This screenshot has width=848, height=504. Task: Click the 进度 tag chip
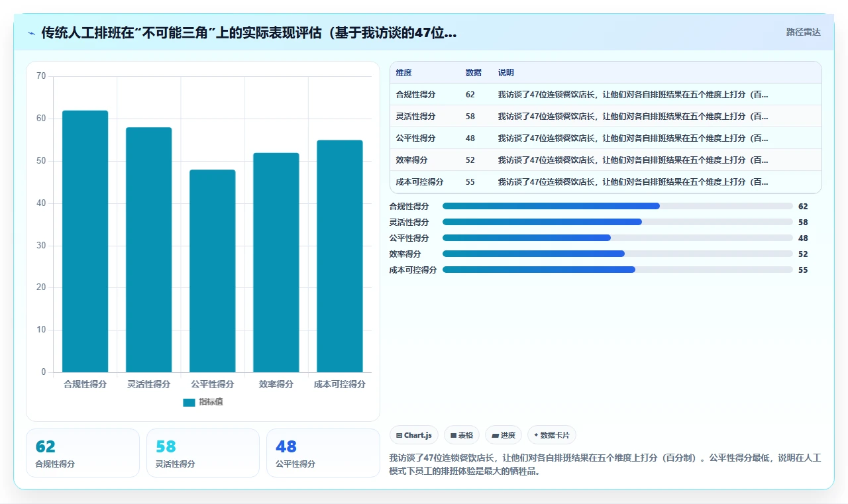point(503,435)
